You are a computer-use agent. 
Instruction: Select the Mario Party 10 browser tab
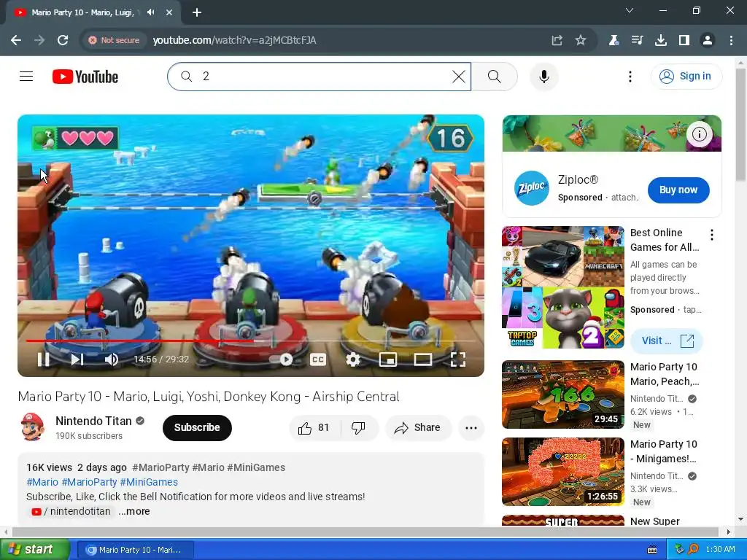tap(93, 12)
